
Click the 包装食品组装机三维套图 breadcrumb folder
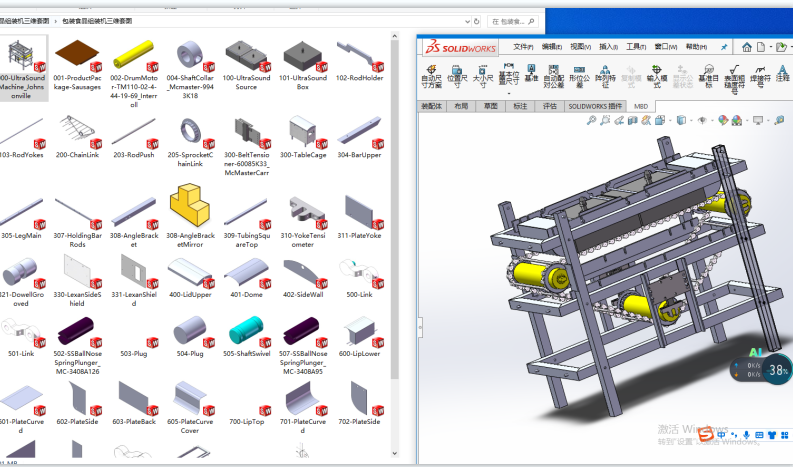[x=97, y=21]
